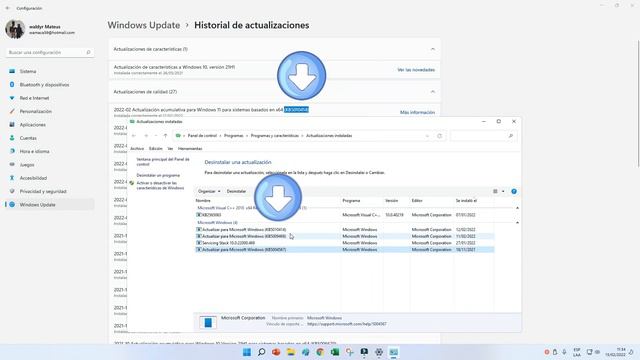Image resolution: width=640 pixels, height=360 pixels.
Task: Open Activar o desactivar las características de Windows
Action: tap(160, 186)
